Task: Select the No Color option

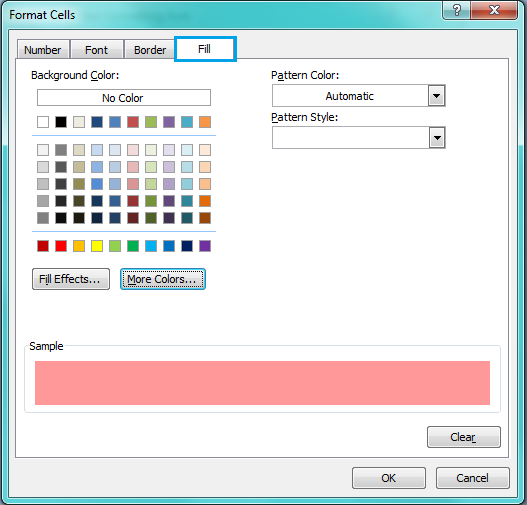Action: (x=124, y=98)
